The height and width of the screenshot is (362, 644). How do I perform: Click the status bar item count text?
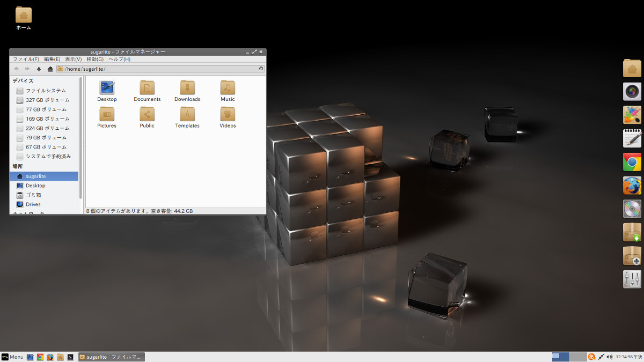[x=140, y=211]
